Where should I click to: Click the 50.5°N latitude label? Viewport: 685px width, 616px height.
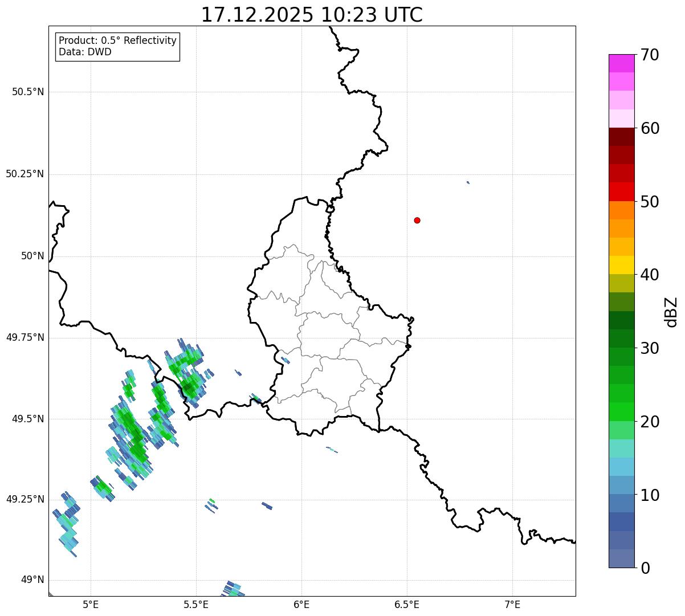coord(27,92)
